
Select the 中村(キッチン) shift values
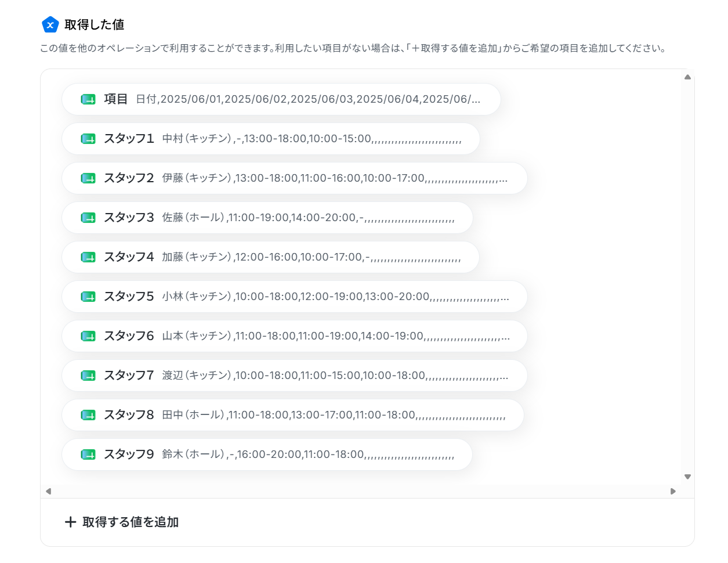point(312,139)
